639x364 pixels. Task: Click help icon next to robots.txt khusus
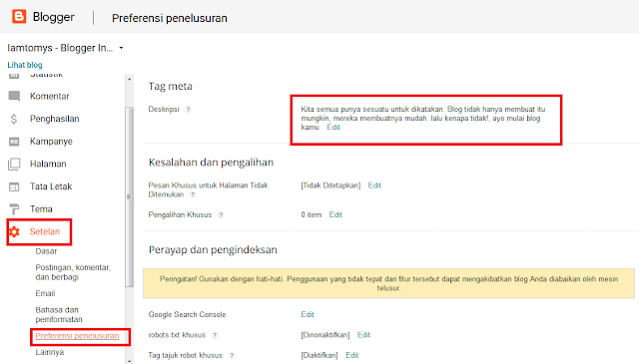215,335
